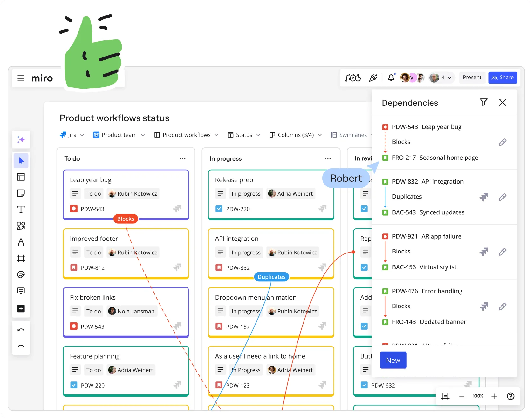Edit the PDW-543 Blocks dependency

coord(502,142)
